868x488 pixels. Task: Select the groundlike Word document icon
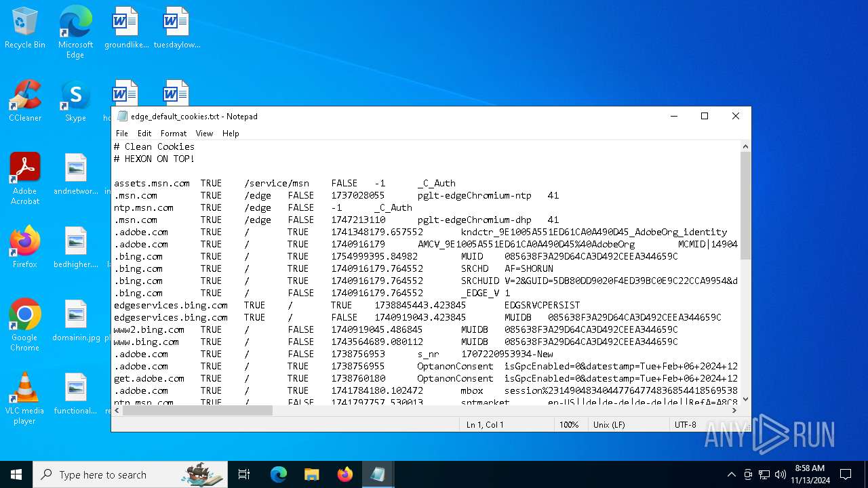[x=125, y=28]
